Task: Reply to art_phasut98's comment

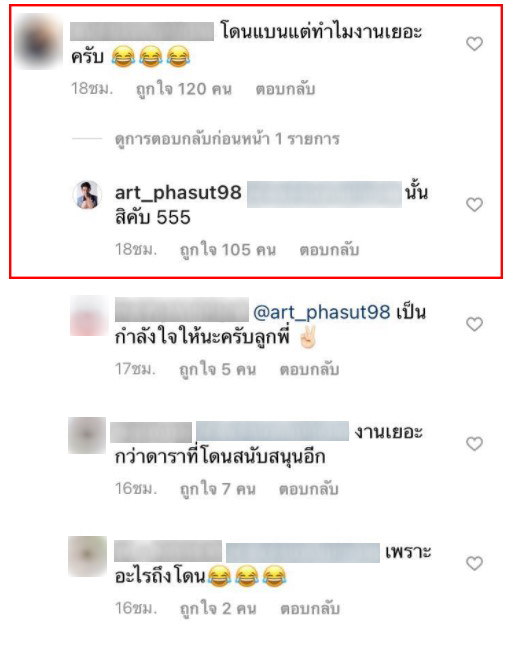Action: pyautogui.click(x=329, y=250)
